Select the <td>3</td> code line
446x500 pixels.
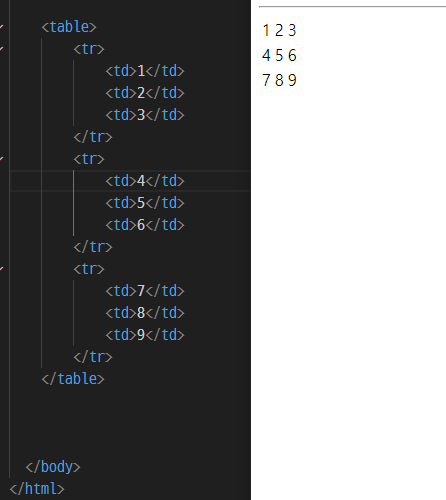[x=145, y=115]
